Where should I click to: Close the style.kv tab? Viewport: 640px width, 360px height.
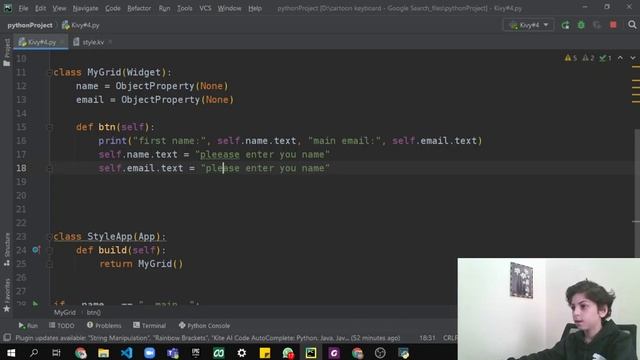110,42
